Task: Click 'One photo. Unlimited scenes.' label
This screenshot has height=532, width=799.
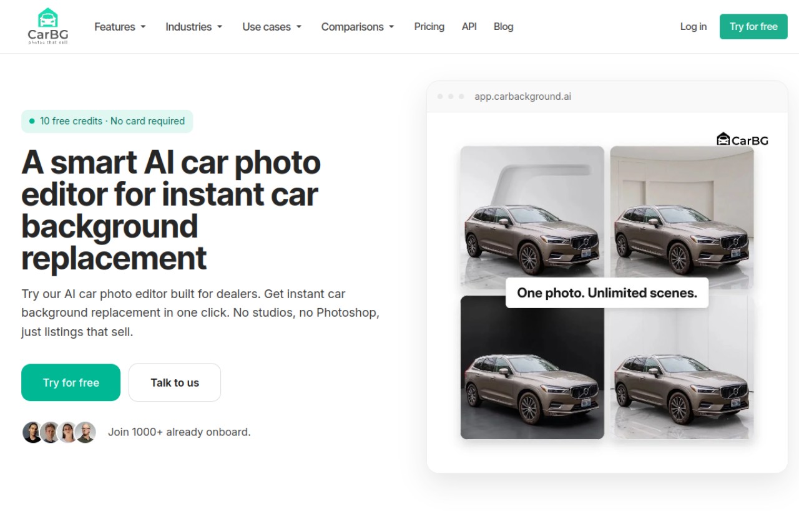Action: [607, 293]
